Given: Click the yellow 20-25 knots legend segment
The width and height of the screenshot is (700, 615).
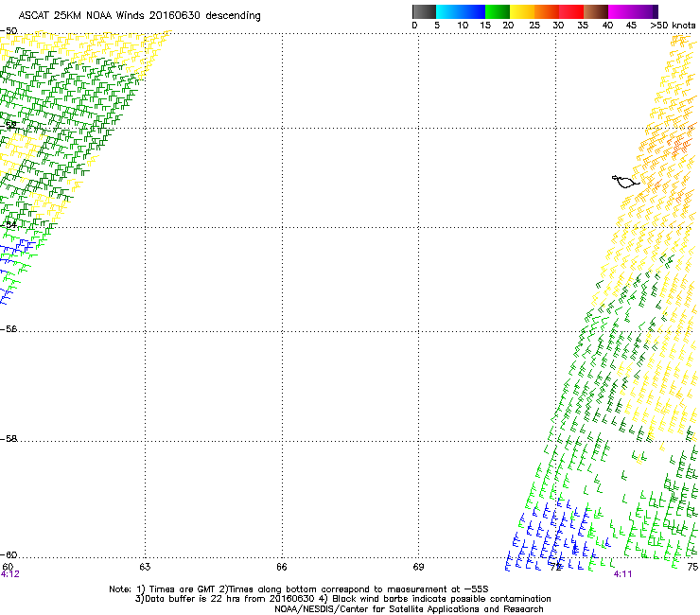Looking at the screenshot, I should (522, 11).
